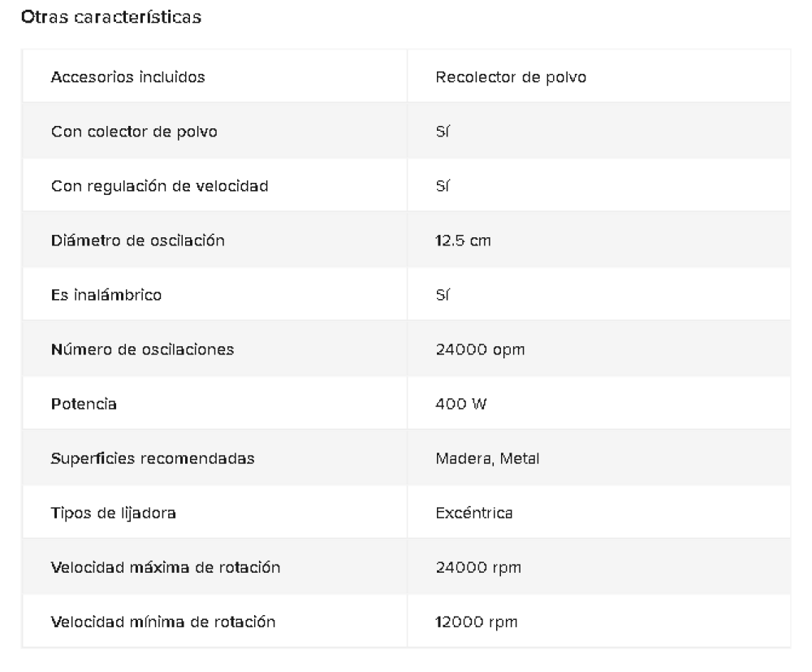Click the "Es inalámbrico" row label

pos(106,295)
